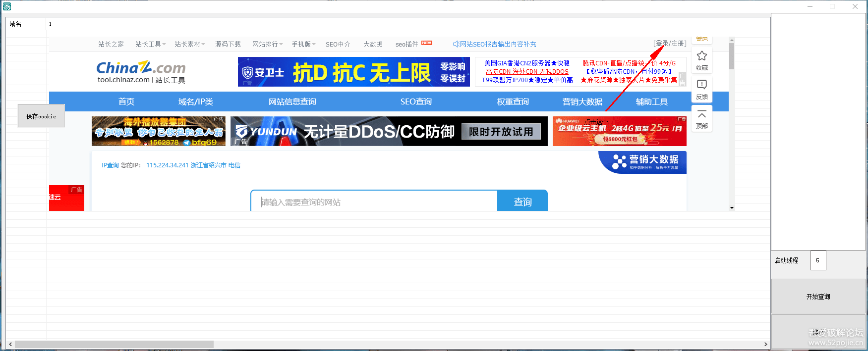Open the SEO查询 navigation menu
868x351 pixels.
coord(416,101)
